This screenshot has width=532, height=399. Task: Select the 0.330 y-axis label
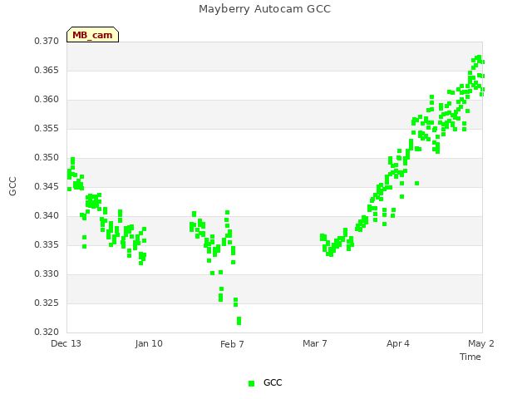47,273
